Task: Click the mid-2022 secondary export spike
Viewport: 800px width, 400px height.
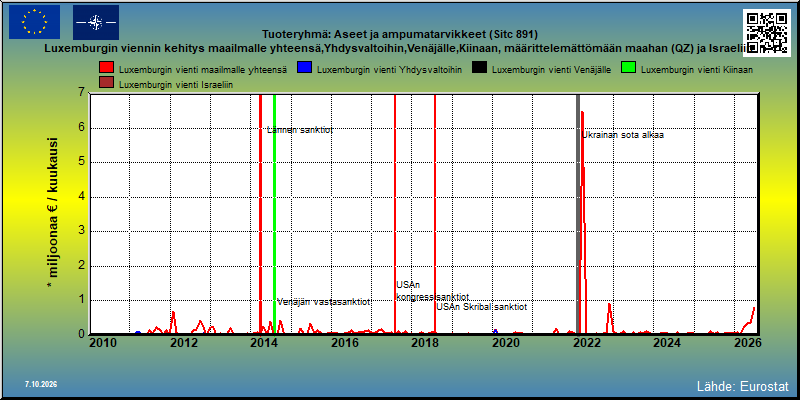Action: coord(609,305)
